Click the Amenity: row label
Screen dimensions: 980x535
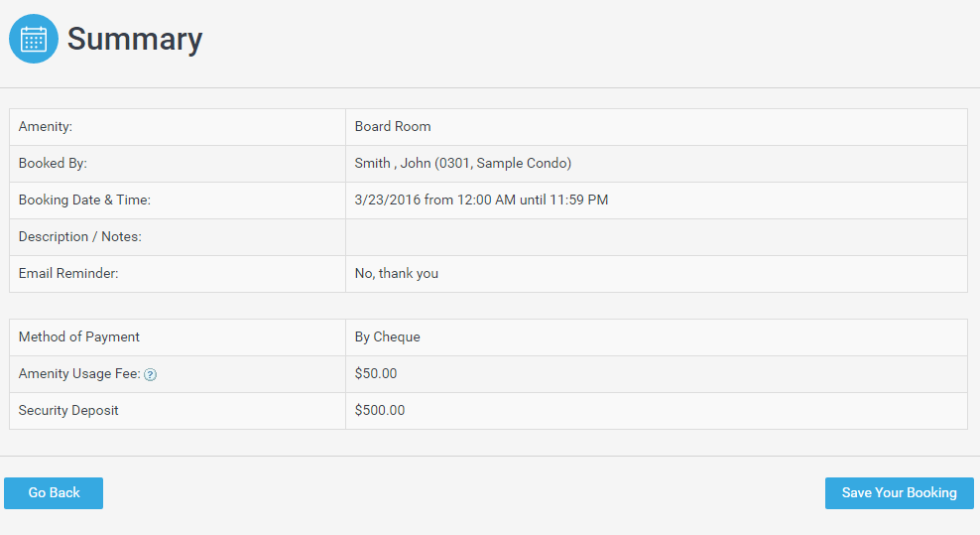pos(46,127)
